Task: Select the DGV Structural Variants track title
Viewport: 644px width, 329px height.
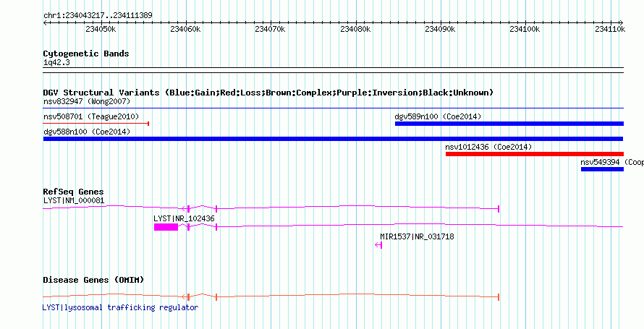Action: [268, 93]
